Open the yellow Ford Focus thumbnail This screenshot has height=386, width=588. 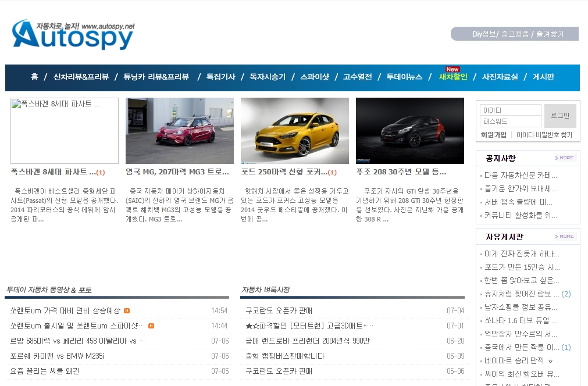294,131
